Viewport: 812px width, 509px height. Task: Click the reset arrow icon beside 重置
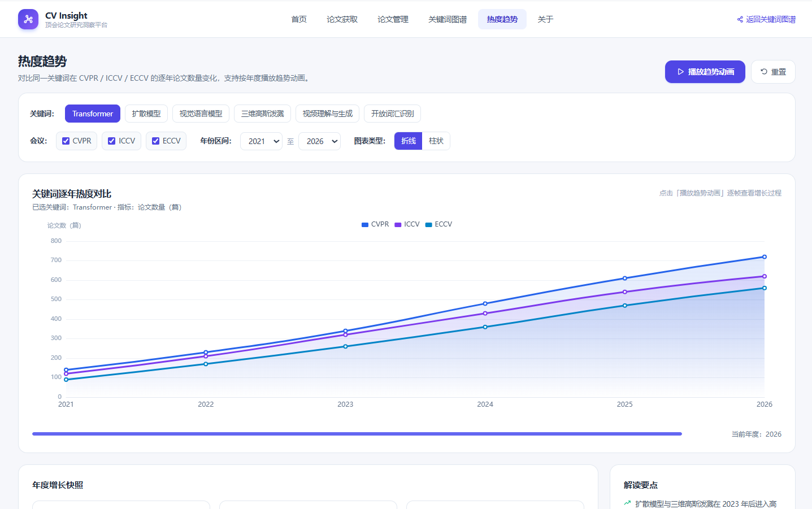coord(764,72)
